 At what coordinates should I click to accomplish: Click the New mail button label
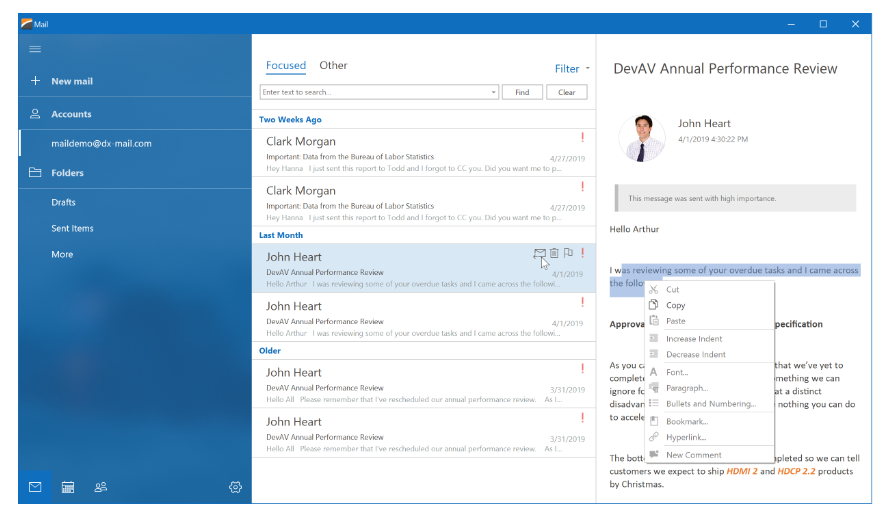pyautogui.click(x=72, y=81)
